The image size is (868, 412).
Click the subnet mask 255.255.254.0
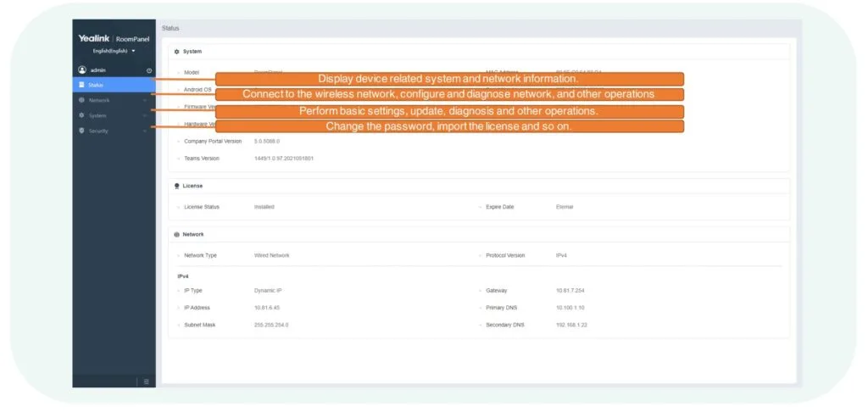(271, 325)
